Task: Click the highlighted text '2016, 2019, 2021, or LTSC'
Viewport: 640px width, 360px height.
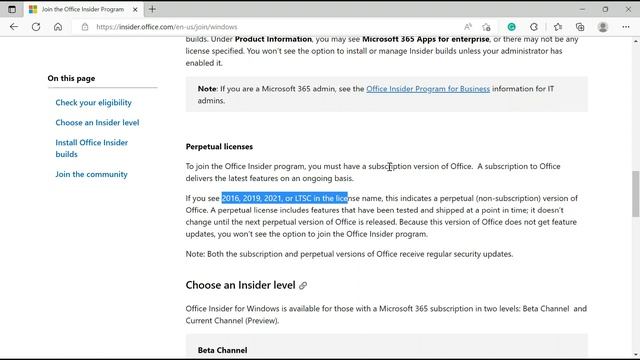Action: pos(267,198)
